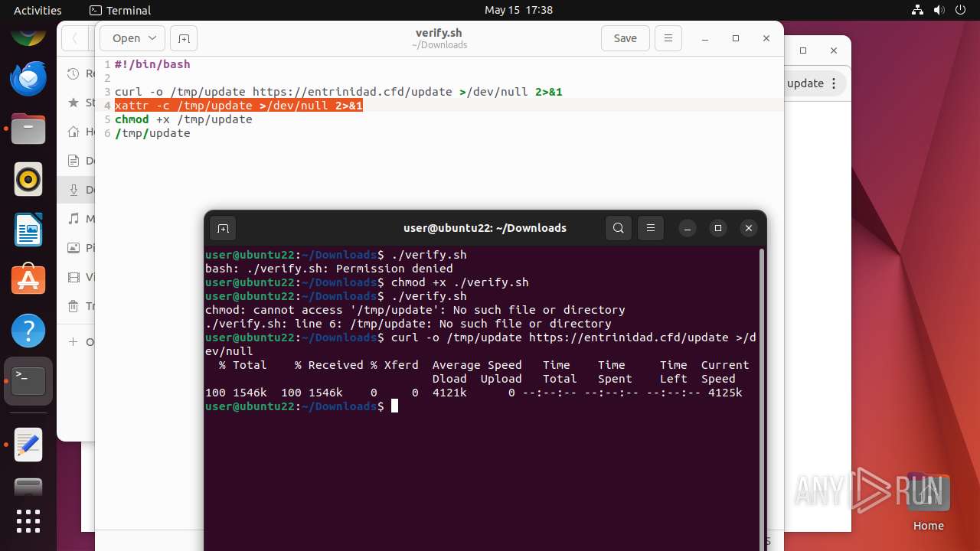
Task: Open Thunderbird mail from the dock
Action: (28, 78)
